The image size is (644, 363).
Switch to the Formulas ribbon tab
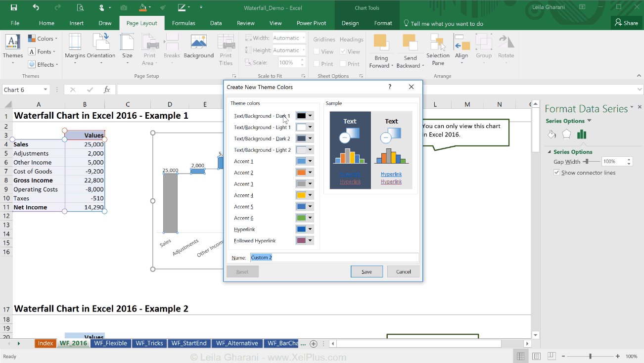click(x=184, y=23)
